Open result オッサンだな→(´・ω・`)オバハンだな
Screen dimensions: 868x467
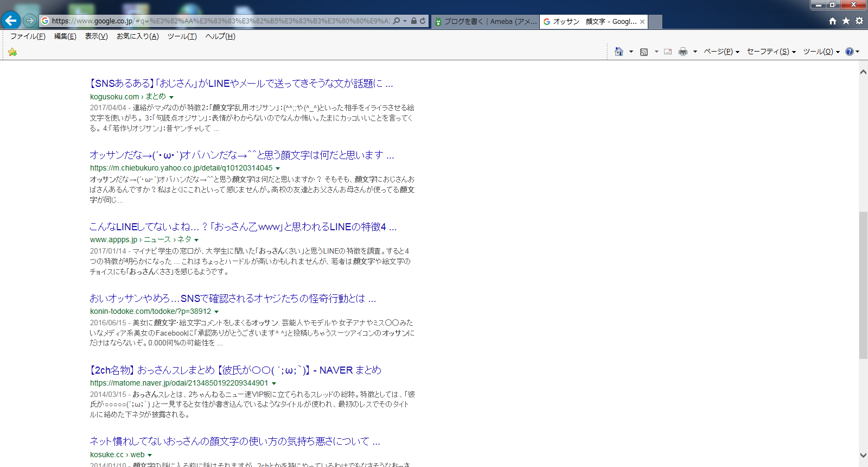[x=242, y=155]
